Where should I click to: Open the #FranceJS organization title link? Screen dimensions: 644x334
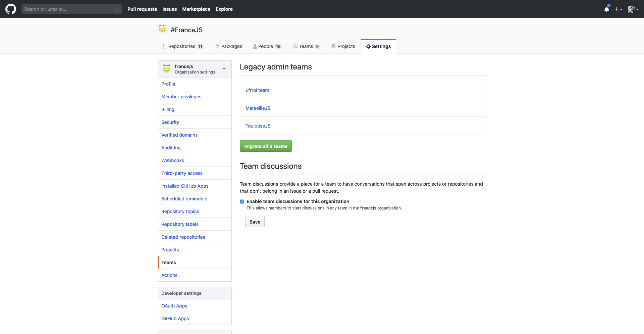(186, 30)
